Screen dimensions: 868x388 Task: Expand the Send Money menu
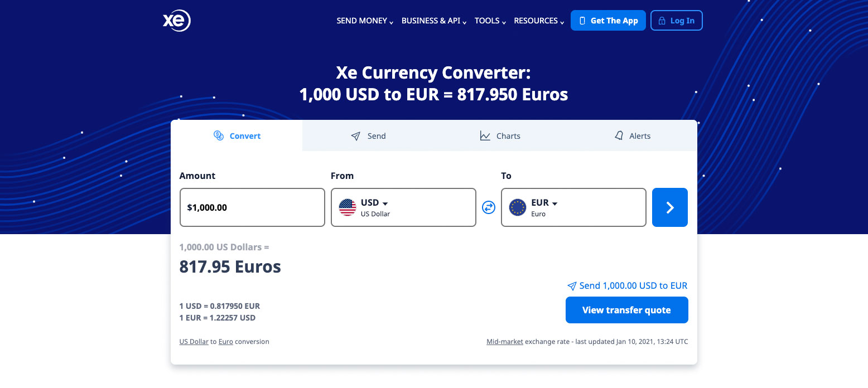(x=365, y=21)
